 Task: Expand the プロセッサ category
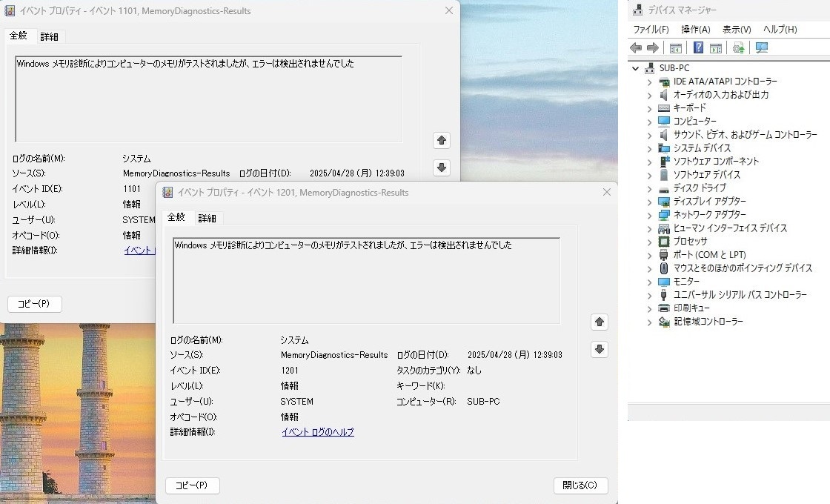[649, 242]
